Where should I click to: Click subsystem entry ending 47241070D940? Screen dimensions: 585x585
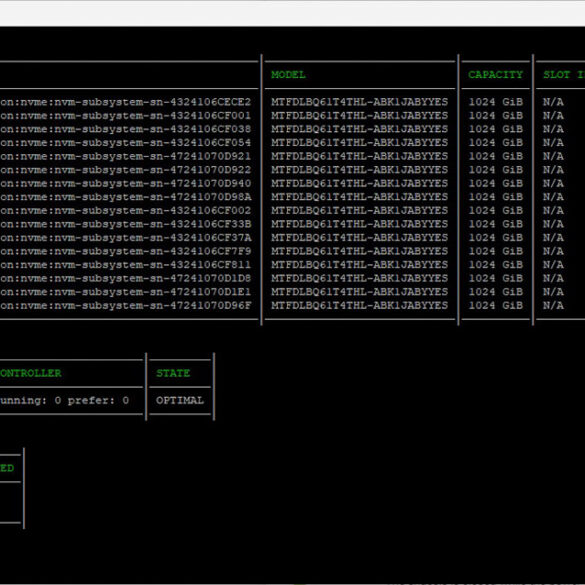coord(125,183)
